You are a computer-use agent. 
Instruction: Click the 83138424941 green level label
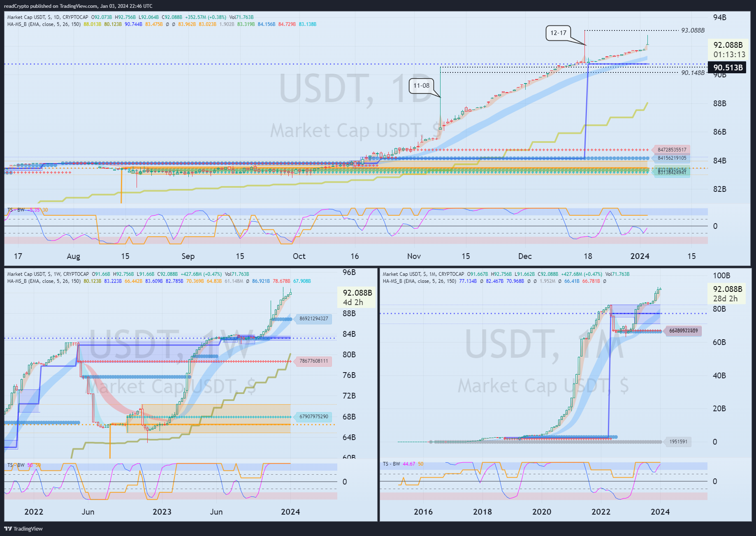click(672, 172)
